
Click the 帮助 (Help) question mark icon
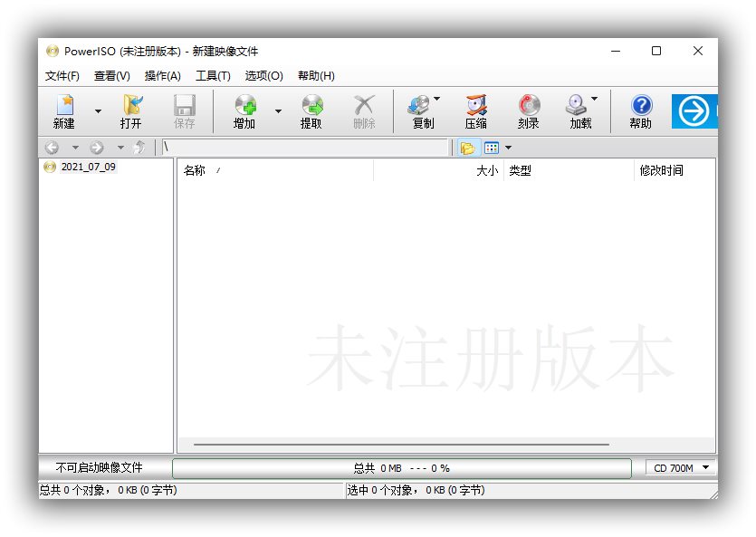[641, 105]
